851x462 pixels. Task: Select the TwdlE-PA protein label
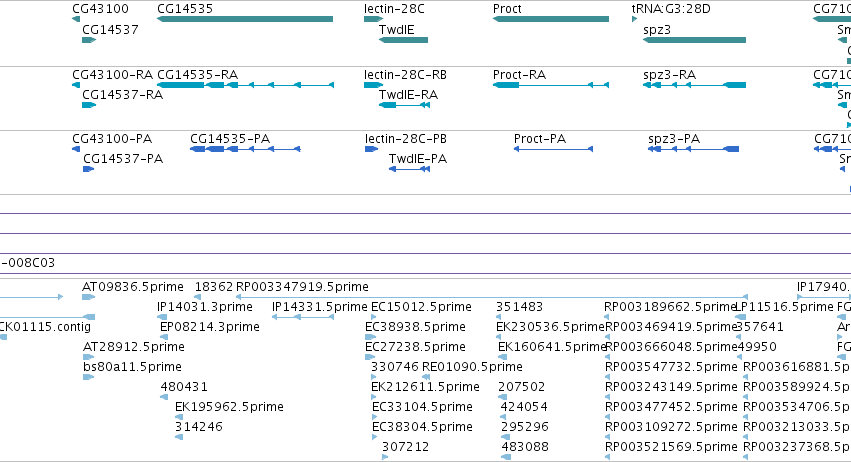tap(418, 159)
